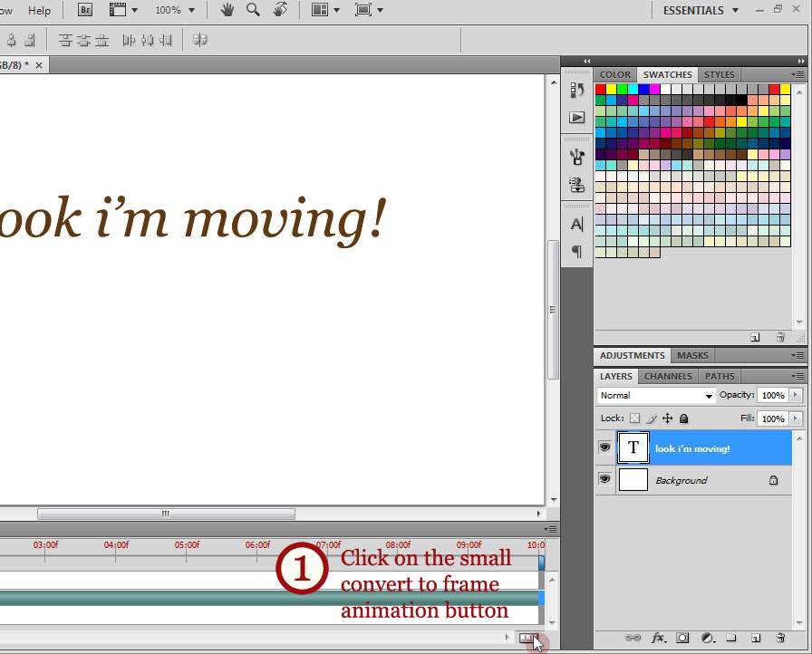Select the Zoom tool magnifier icon
This screenshot has height=654, width=812.
253,10
